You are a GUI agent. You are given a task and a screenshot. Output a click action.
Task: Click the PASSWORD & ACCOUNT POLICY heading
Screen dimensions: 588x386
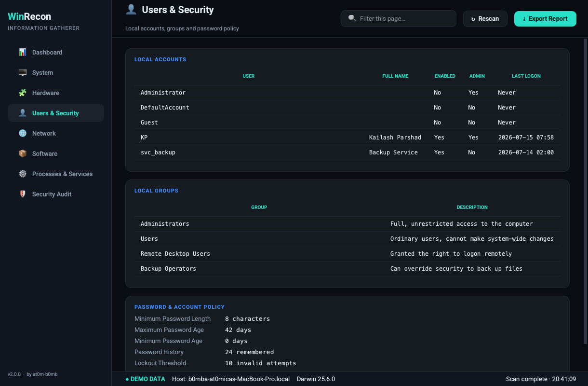(179, 307)
